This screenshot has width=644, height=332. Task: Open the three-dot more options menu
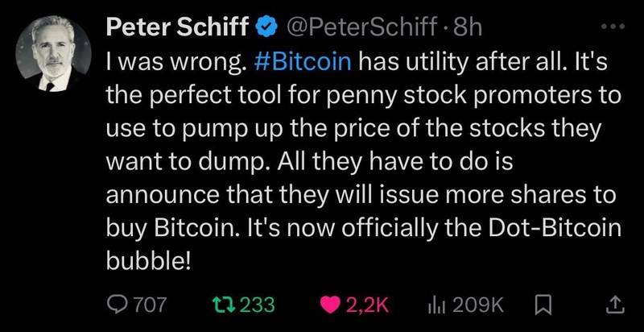point(613,27)
